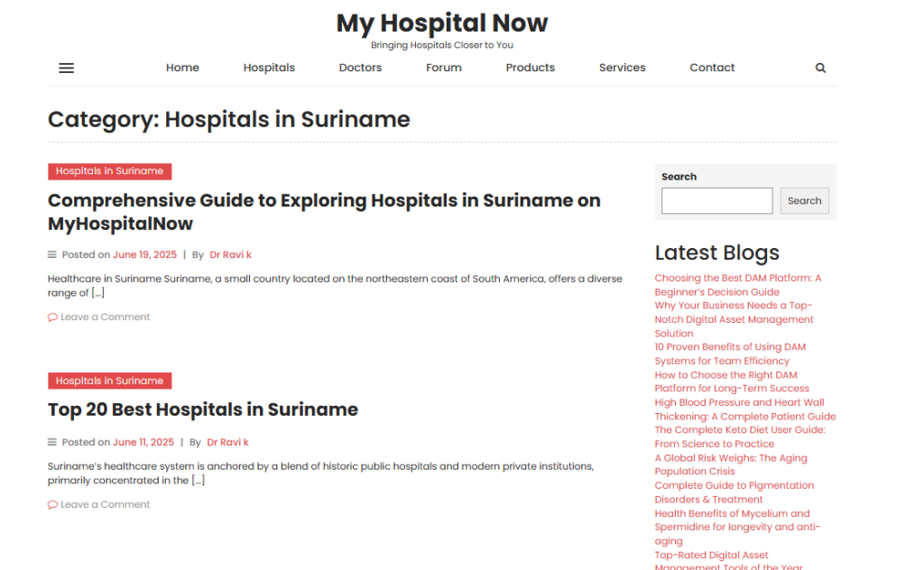The height and width of the screenshot is (570, 924).
Task: Click the sidebar Search button
Action: pos(804,201)
